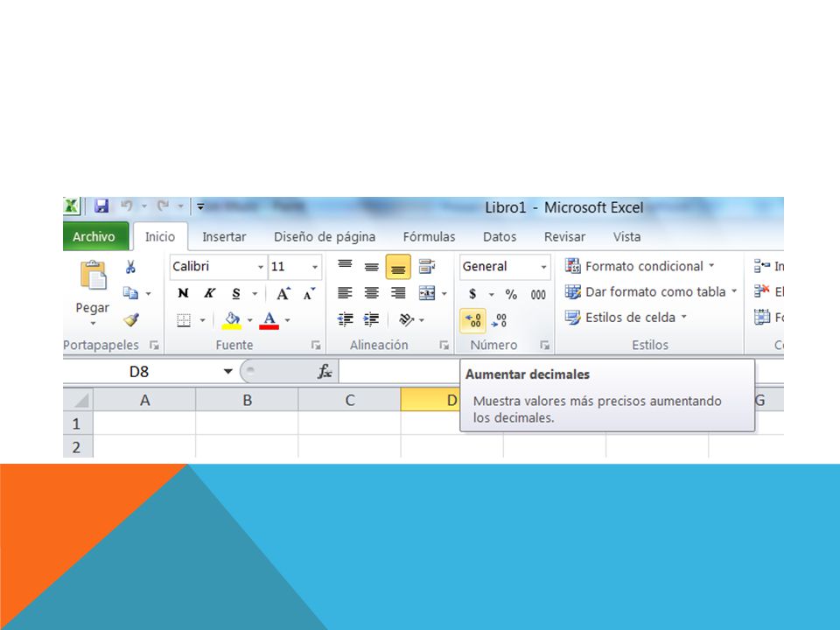Click the Pegar paste icon
Screen dimensions: 840x630
click(x=94, y=275)
